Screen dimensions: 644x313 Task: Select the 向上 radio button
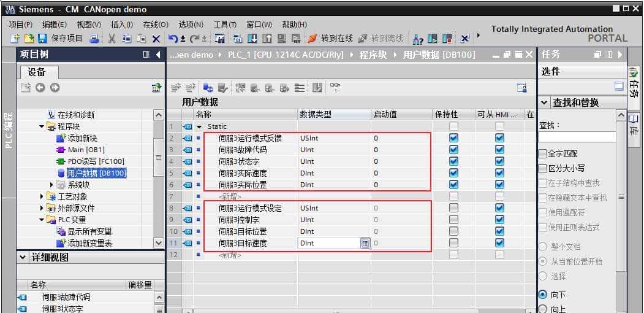tap(543, 309)
